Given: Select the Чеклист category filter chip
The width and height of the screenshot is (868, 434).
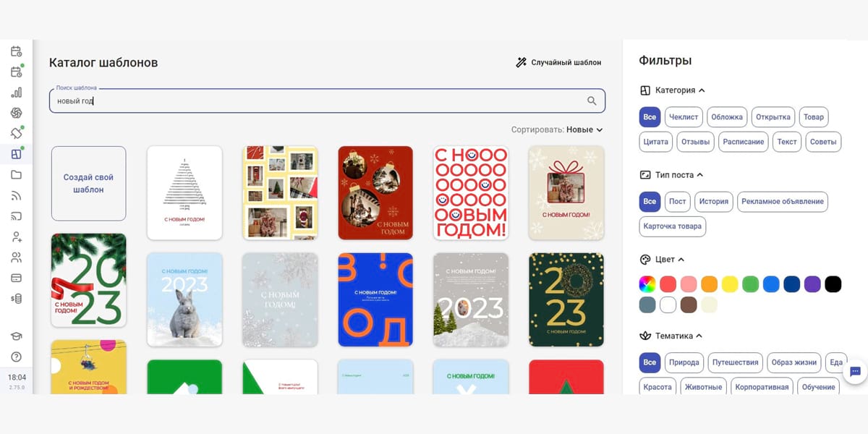Looking at the screenshot, I should (684, 117).
